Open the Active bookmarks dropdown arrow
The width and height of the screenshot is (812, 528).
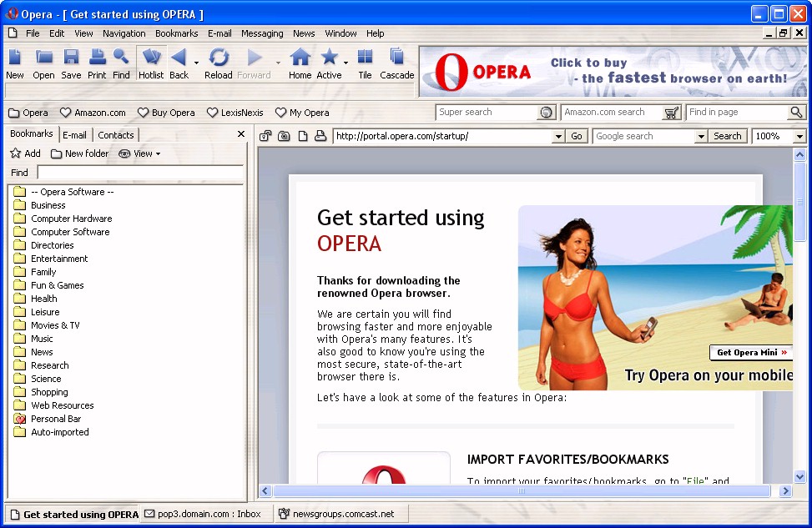346,63
